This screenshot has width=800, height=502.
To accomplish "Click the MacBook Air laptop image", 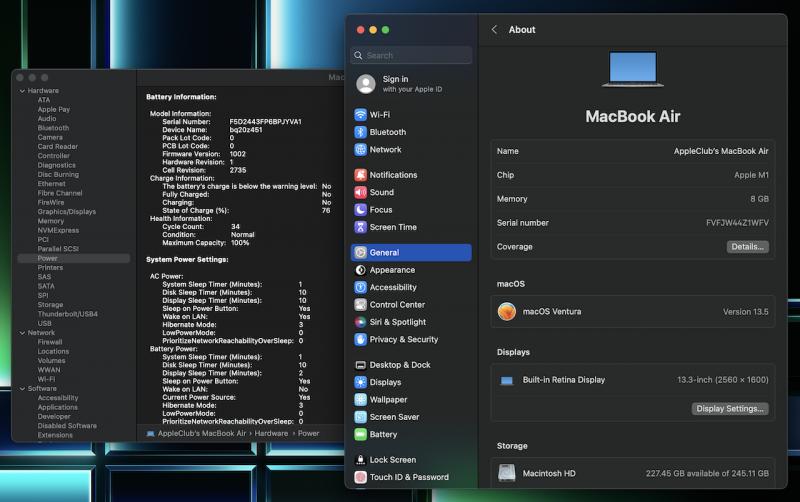I will pyautogui.click(x=633, y=69).
